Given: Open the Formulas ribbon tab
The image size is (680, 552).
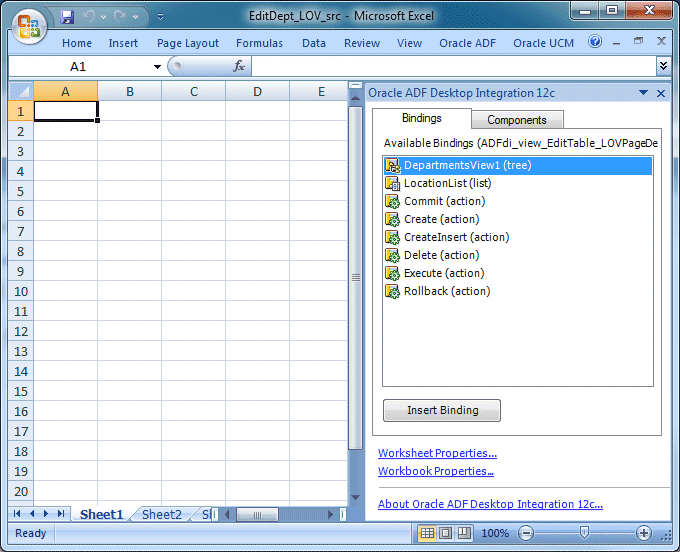Looking at the screenshot, I should 259,43.
